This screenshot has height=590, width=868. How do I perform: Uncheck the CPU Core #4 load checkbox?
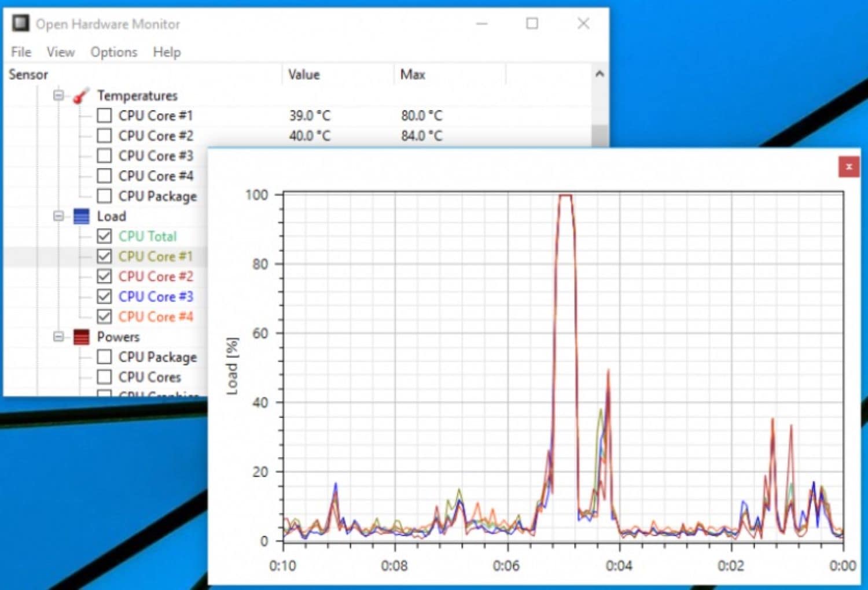(x=104, y=316)
